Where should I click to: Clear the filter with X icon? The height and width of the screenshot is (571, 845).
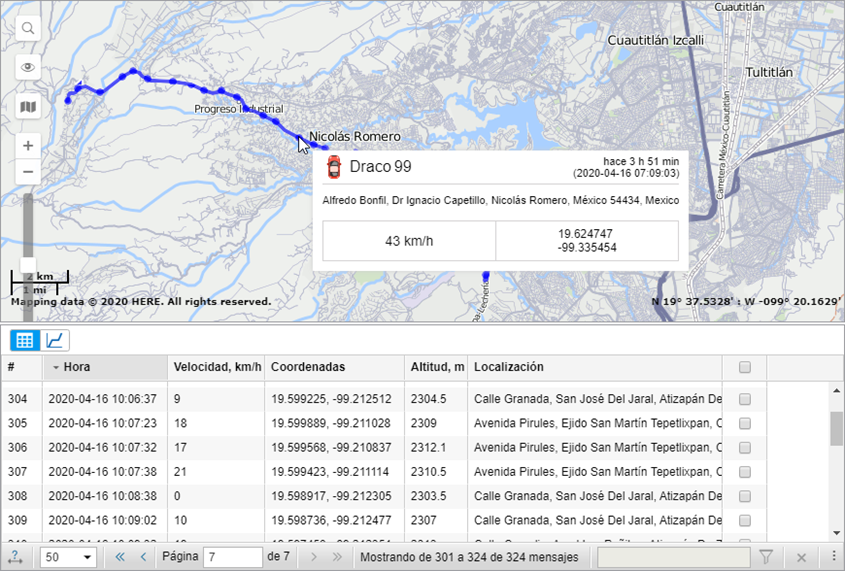801,558
